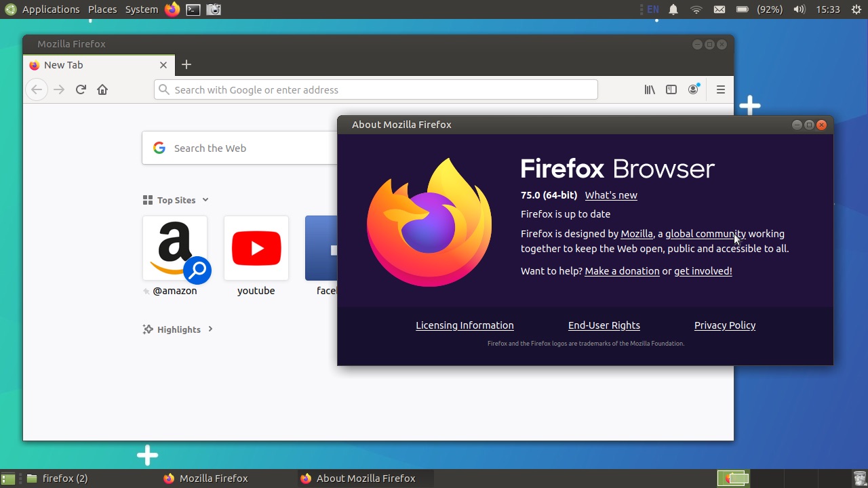Collapse the Top Sites section chevron
Screen dimensions: 868x488
205,200
